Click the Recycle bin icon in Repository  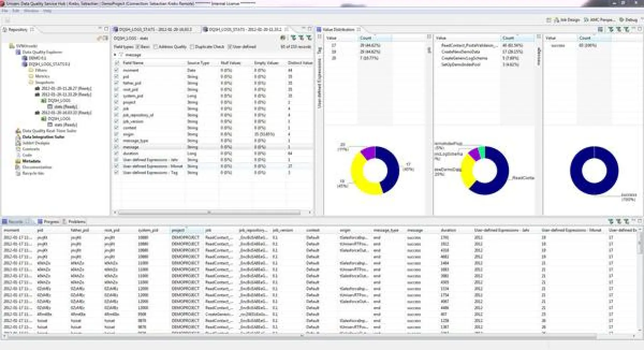pyautogui.click(x=18, y=173)
